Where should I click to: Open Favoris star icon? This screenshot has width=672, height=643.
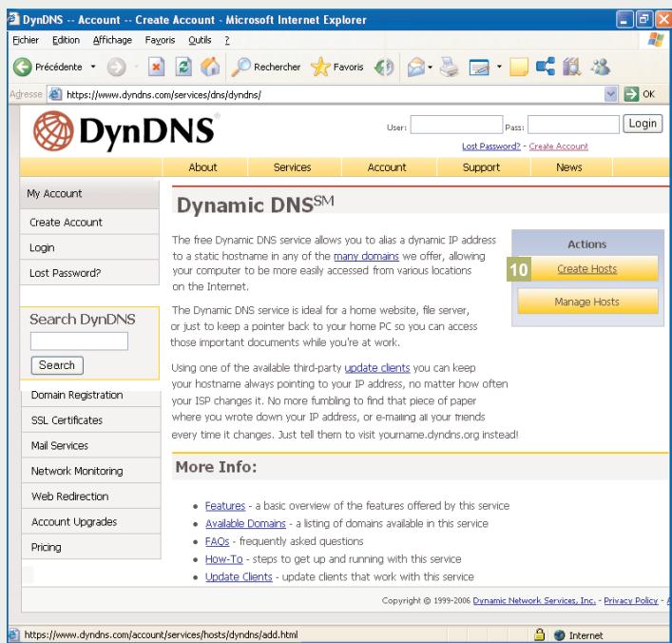320,67
